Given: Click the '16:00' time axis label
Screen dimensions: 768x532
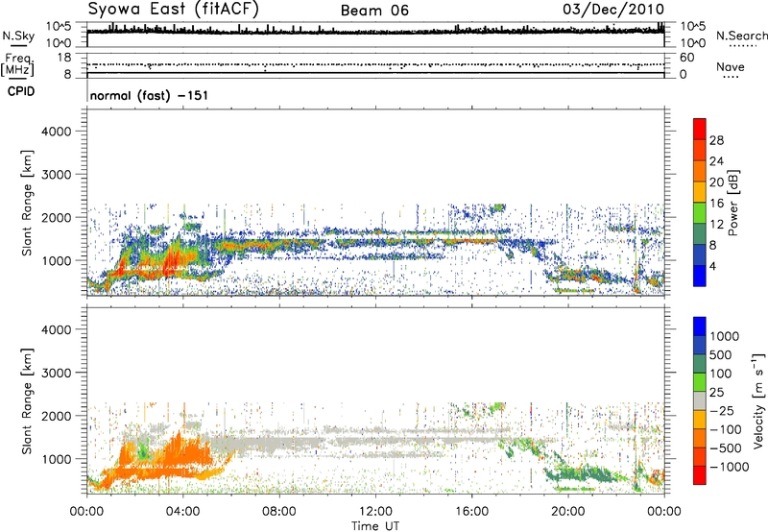Looking at the screenshot, I should tap(471, 512).
